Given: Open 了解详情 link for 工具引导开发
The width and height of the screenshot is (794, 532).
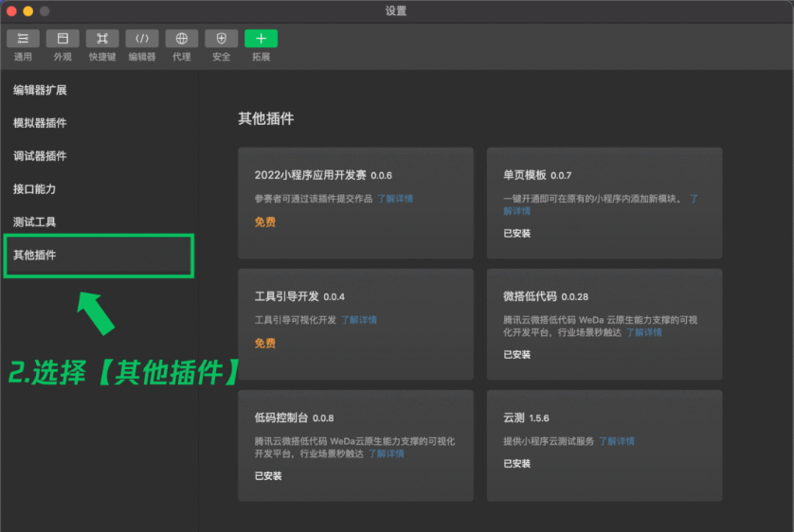Looking at the screenshot, I should (358, 320).
